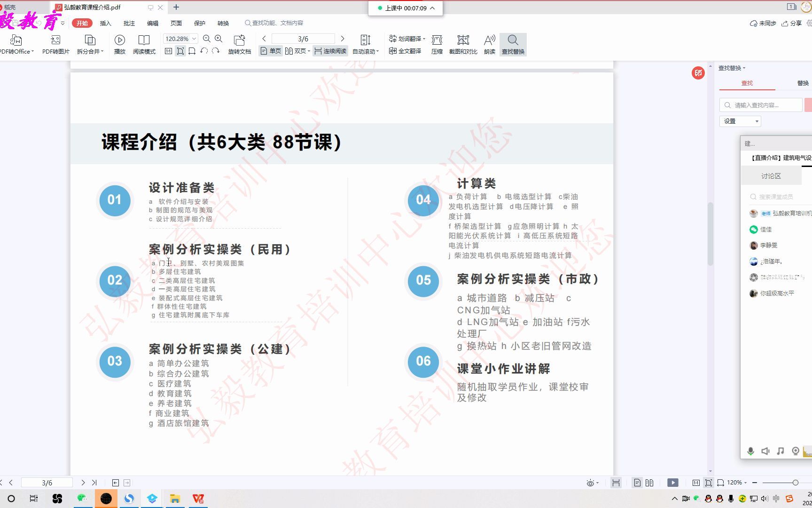812x508 pixels.
Task: Expand 查找替换 panel title dropdown
Action: (732, 68)
